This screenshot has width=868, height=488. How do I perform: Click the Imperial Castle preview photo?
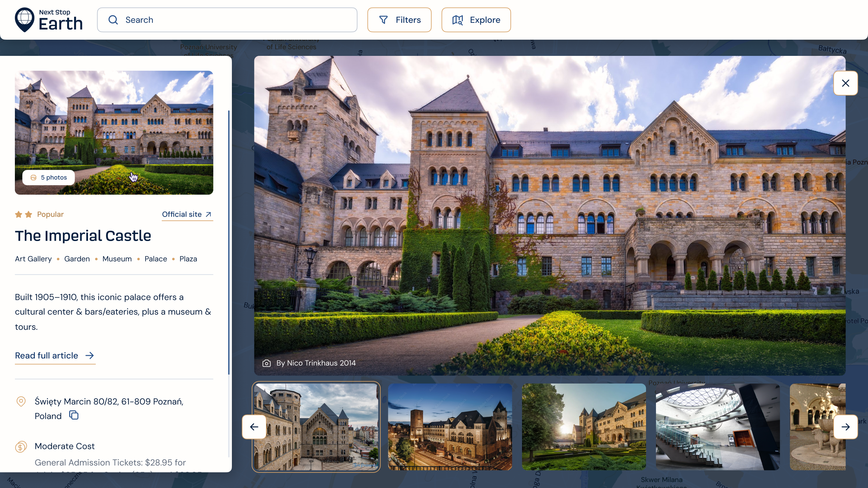click(x=114, y=132)
